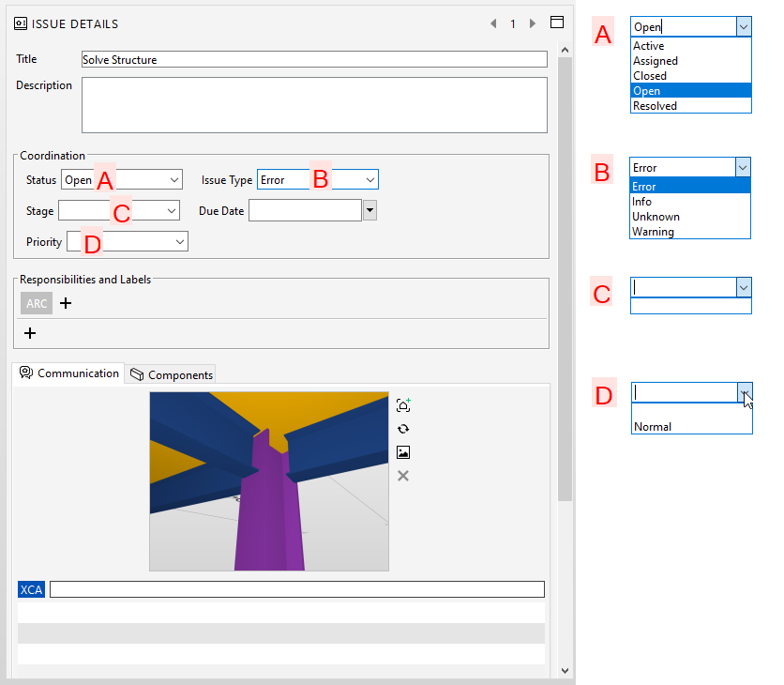Click the panel layout icon in the header

coord(557,22)
